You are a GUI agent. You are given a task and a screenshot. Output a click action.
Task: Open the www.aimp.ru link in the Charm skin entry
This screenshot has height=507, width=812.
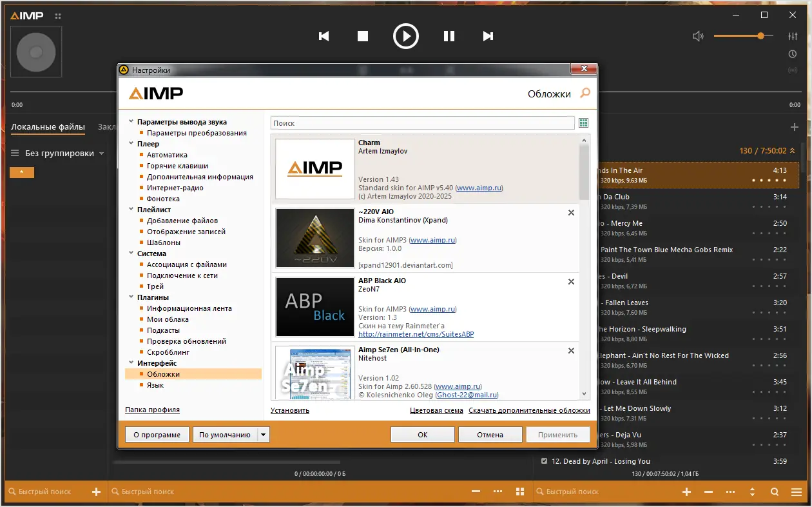[479, 188]
